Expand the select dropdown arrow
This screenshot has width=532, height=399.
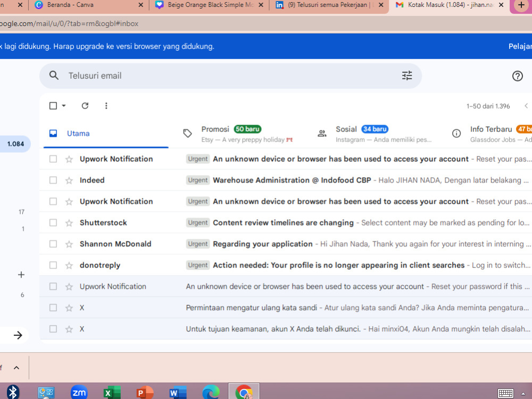click(64, 106)
